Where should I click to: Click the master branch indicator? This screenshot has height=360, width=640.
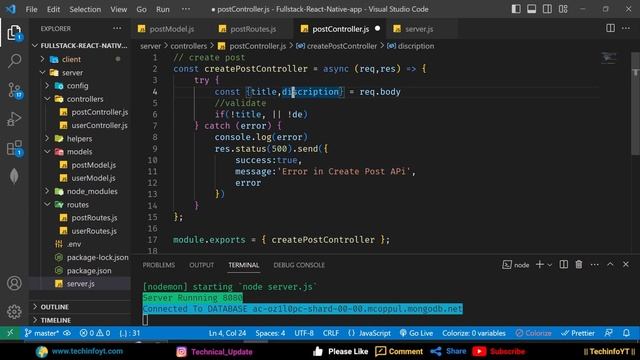pos(41,333)
